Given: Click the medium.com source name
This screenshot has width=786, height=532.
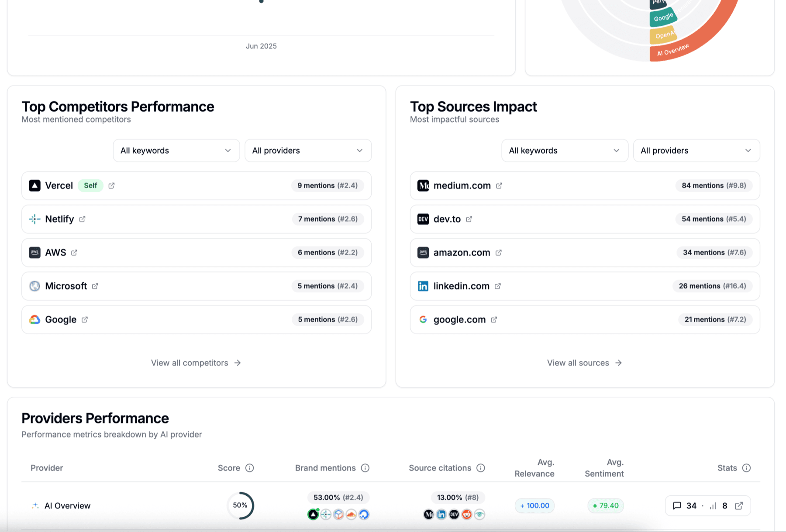Looking at the screenshot, I should (x=462, y=185).
